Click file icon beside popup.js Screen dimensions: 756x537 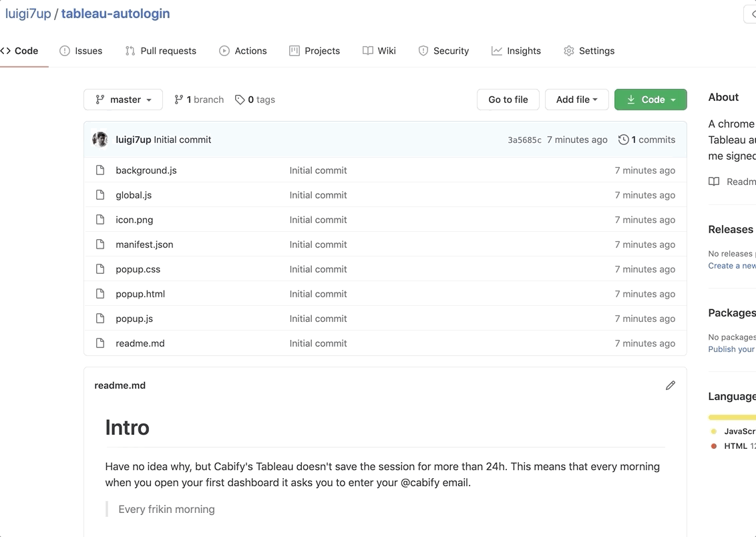click(x=100, y=319)
